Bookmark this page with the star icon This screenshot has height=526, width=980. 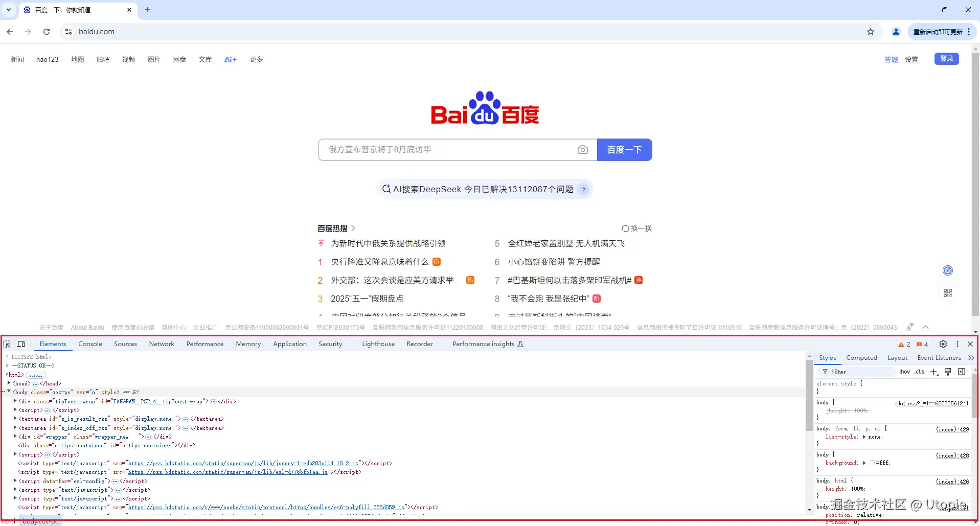(x=871, y=32)
